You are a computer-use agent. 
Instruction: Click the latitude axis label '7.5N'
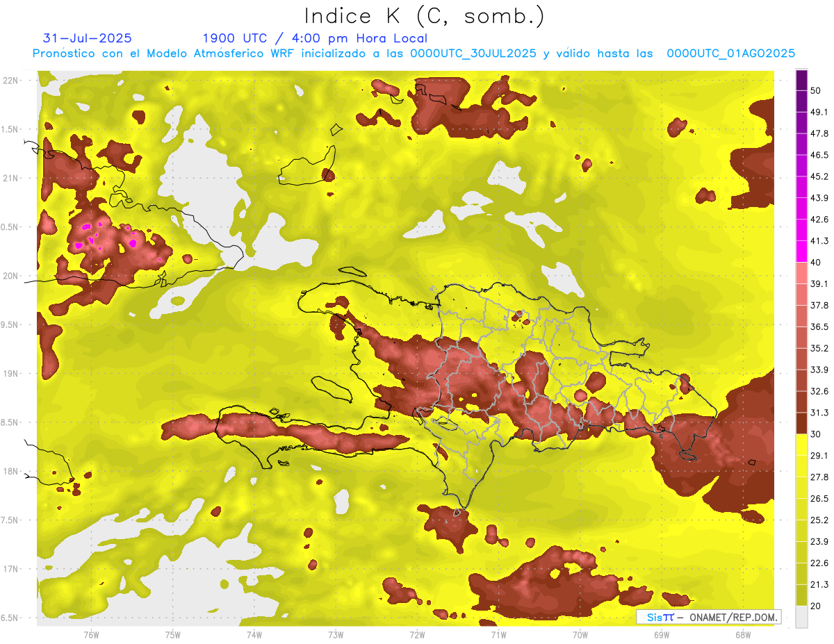10,520
